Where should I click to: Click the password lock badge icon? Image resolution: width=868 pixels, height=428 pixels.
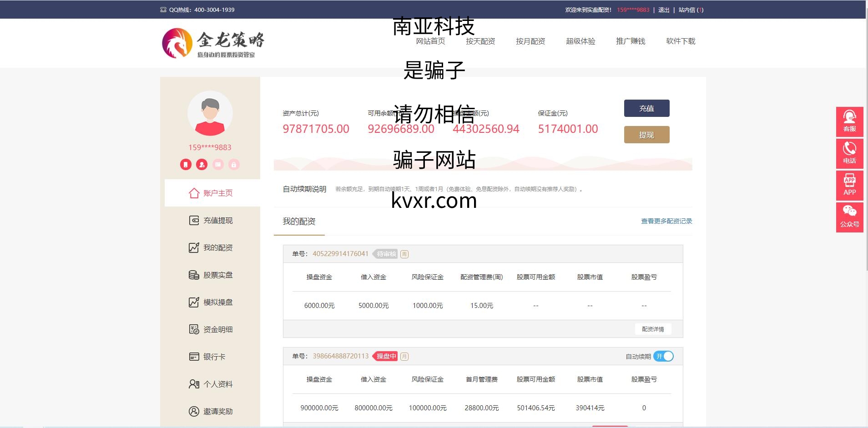tap(234, 165)
